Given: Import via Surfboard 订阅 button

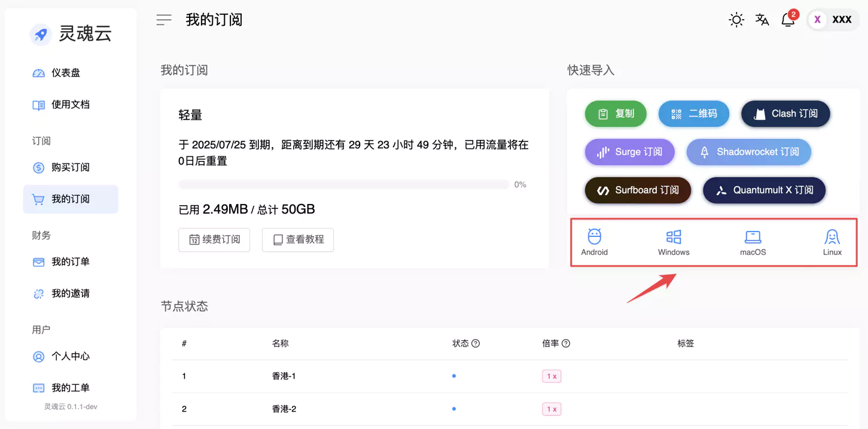Looking at the screenshot, I should (x=638, y=190).
